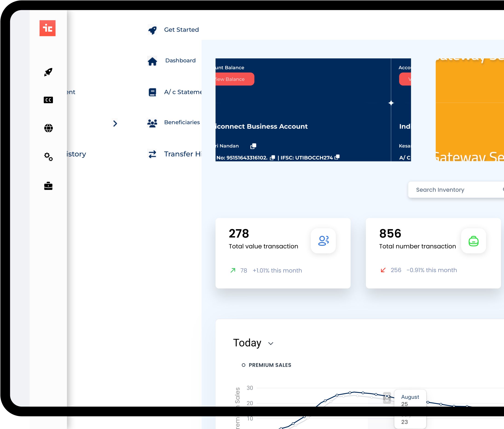Click the home icon beside Dashboard
Viewport: 504px width, 429px height.
pos(152,61)
